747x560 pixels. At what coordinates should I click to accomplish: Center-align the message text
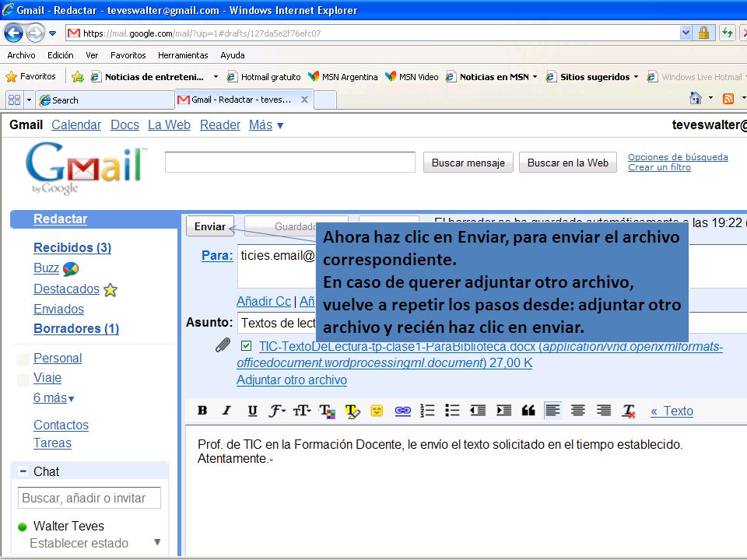(x=578, y=410)
